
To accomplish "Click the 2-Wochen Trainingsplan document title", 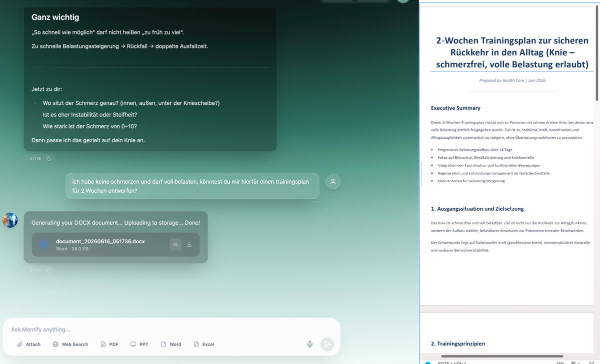I will click(512, 52).
